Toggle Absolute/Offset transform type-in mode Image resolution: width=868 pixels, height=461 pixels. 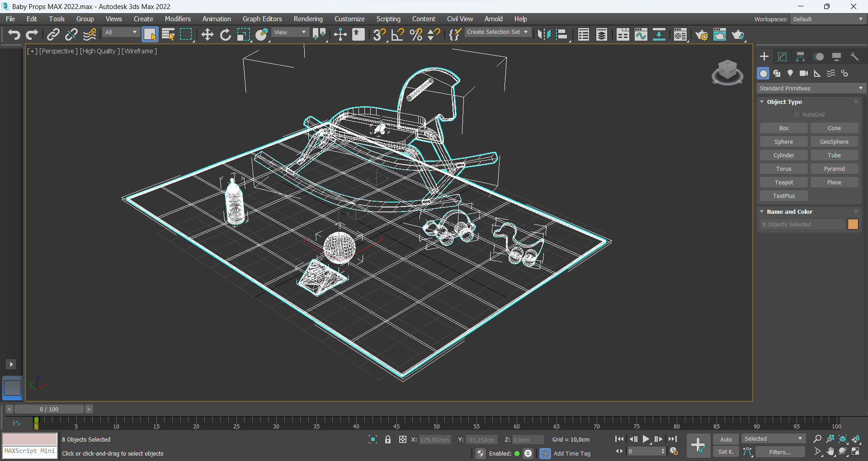(403, 439)
